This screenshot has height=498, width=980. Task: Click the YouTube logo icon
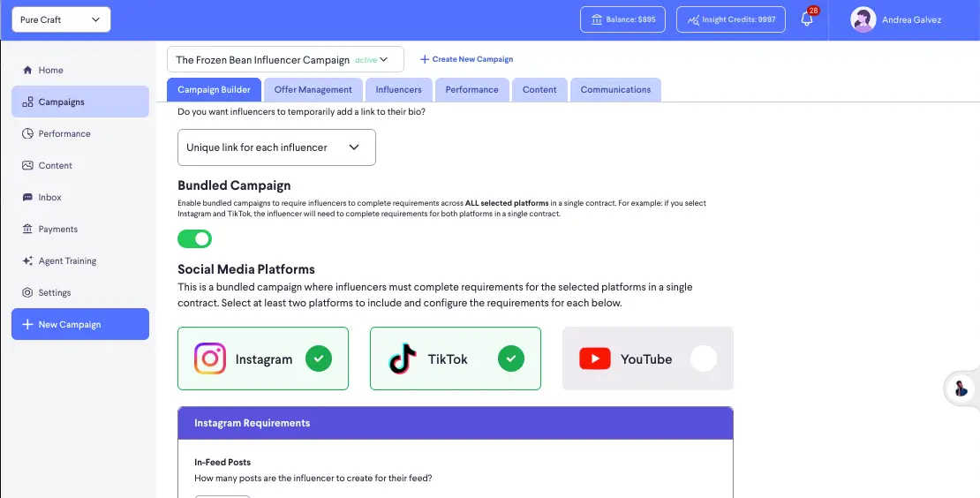(x=595, y=358)
